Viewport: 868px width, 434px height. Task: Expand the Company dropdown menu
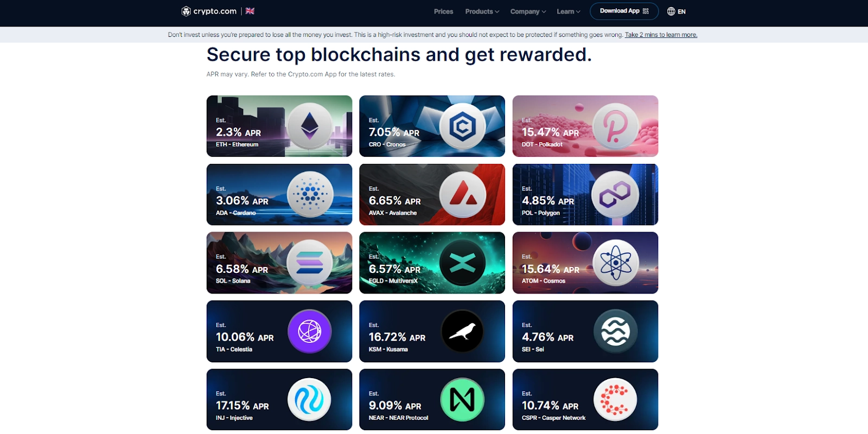coord(528,11)
